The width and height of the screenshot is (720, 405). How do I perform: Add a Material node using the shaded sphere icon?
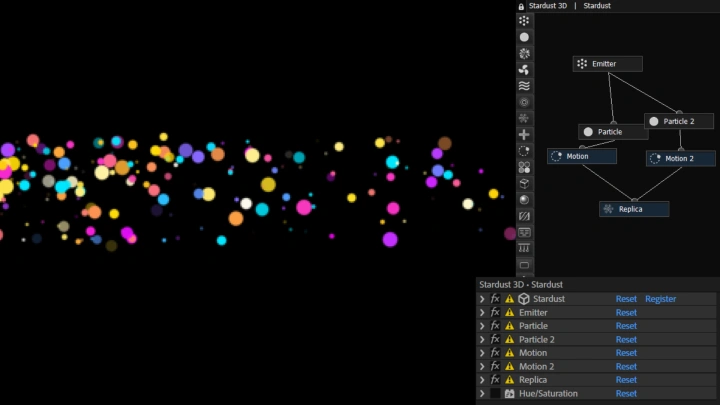click(524, 200)
